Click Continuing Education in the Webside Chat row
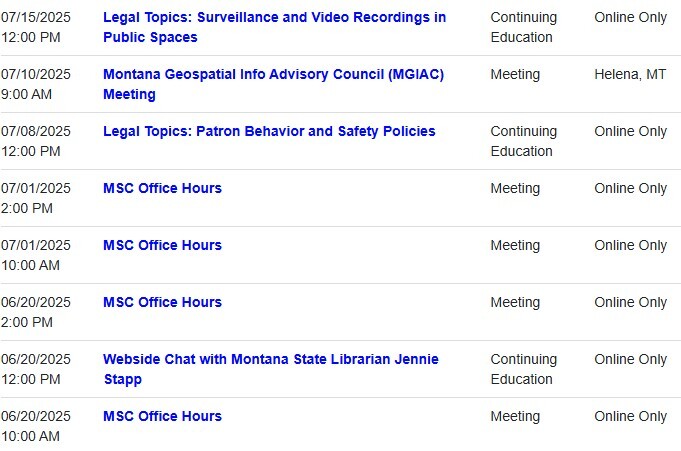 point(523,370)
